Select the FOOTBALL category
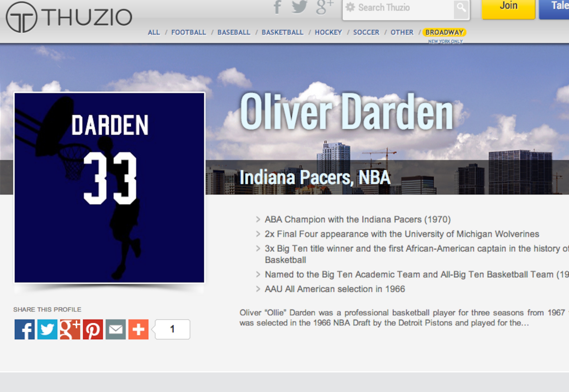This screenshot has width=569, height=392. (x=189, y=32)
